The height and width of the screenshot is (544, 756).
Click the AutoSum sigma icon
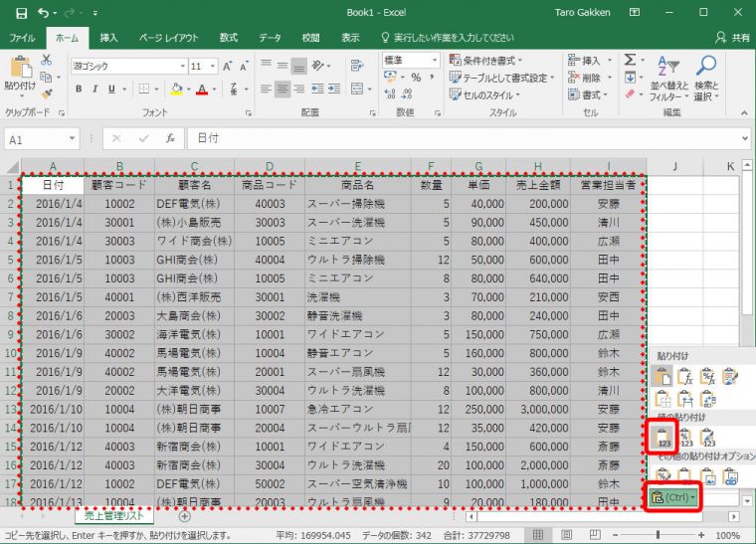click(630, 60)
